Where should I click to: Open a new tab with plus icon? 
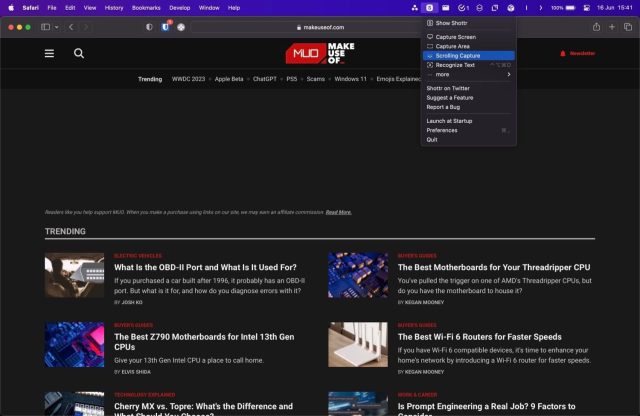tap(612, 27)
